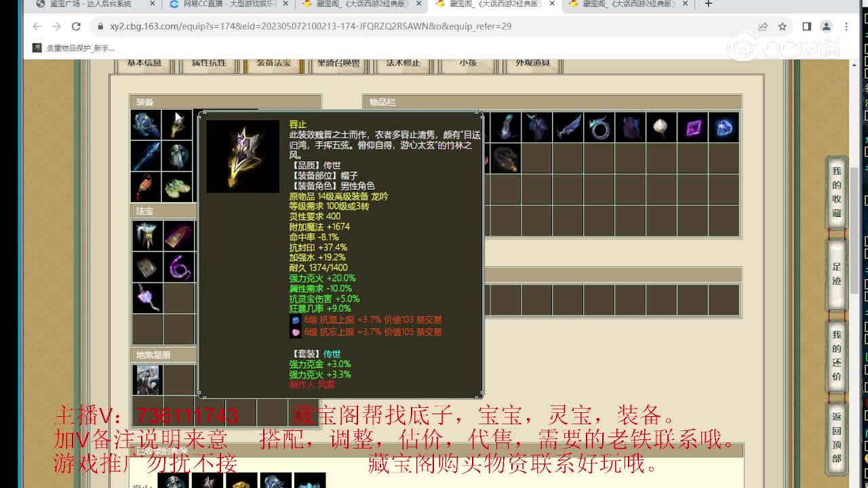Select the brown coiled item in second inventory row
The width and height of the screenshot is (868, 488).
[505, 159]
